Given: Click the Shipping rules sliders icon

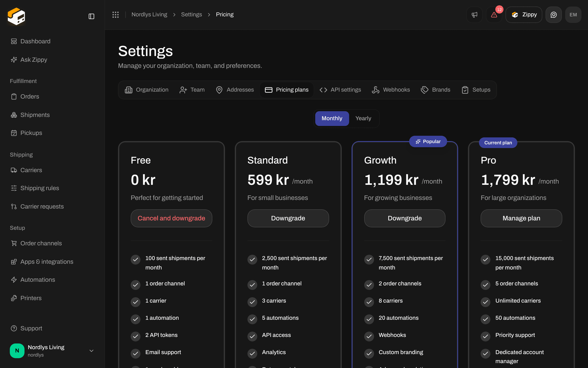Looking at the screenshot, I should coord(14,188).
